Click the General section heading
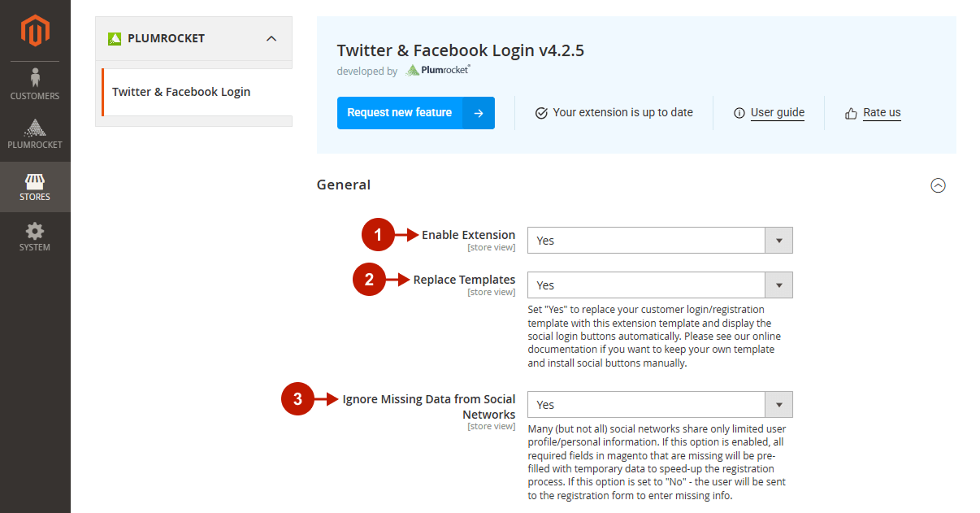This screenshot has height=513, width=980. 344,185
